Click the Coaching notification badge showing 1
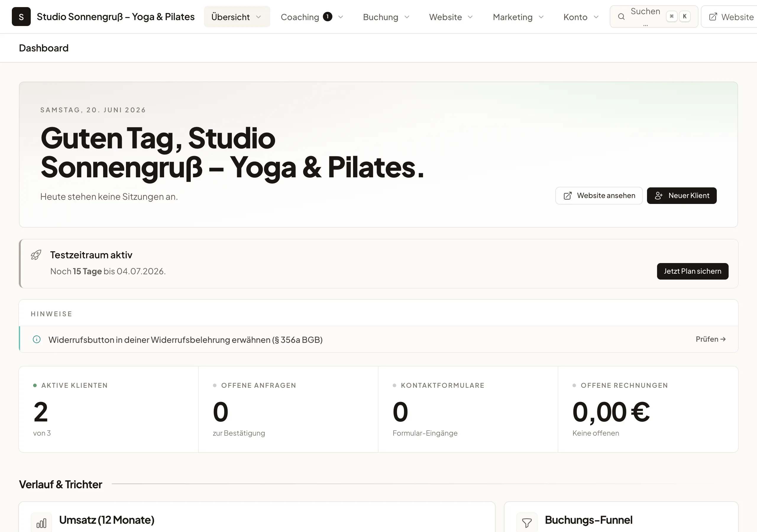The height and width of the screenshot is (532, 757). 327,17
